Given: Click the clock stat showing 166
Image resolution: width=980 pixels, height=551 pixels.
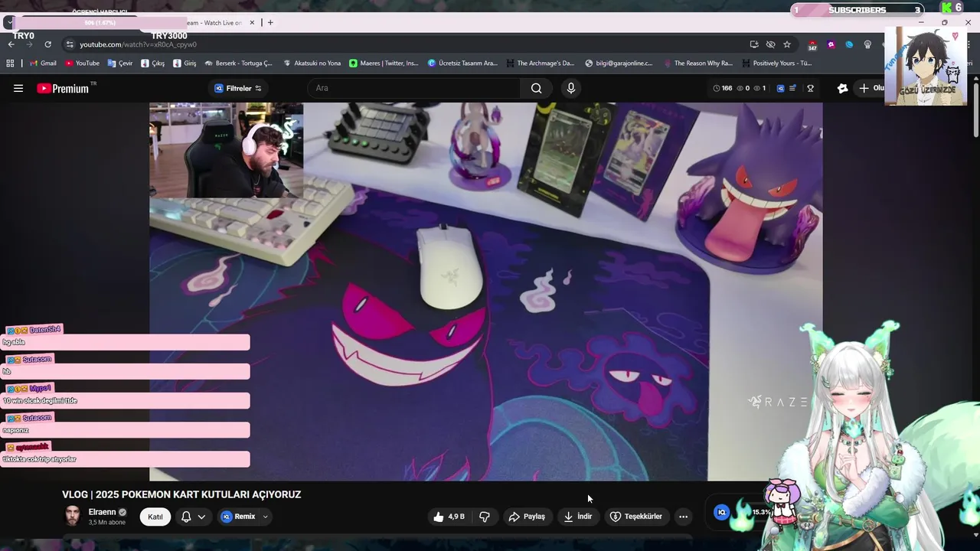Looking at the screenshot, I should [x=722, y=88].
